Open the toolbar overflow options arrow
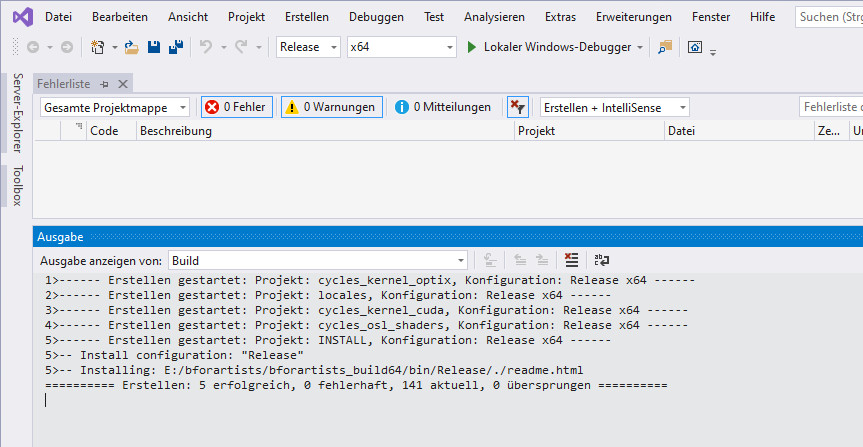Viewport: 863px width, 447px height. (x=713, y=53)
